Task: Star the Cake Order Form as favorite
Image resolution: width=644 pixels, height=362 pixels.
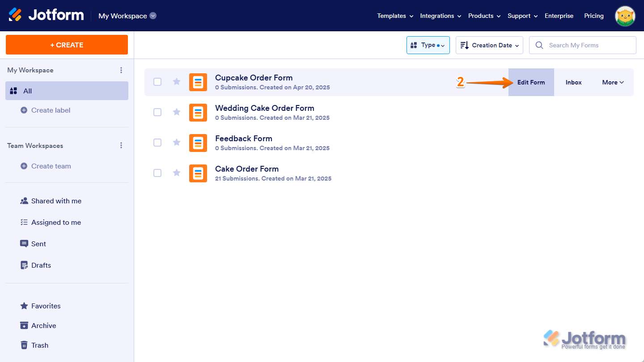Action: tap(177, 173)
